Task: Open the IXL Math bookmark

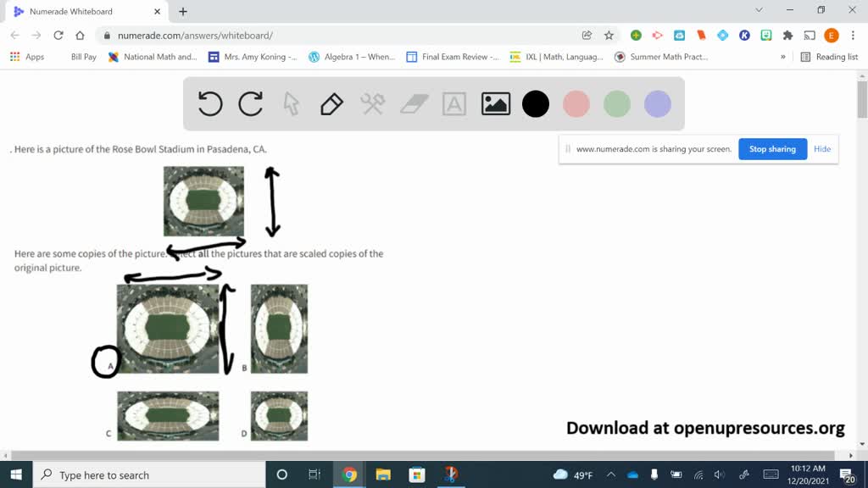Action: (558, 57)
